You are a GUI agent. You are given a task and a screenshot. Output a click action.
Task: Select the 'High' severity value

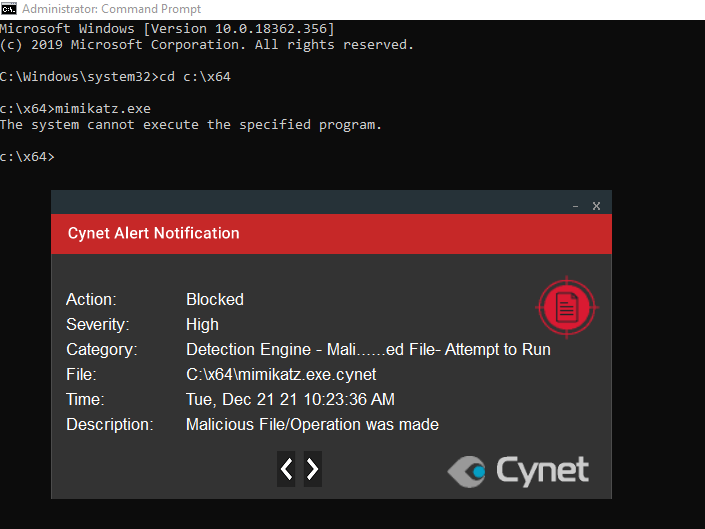202,325
